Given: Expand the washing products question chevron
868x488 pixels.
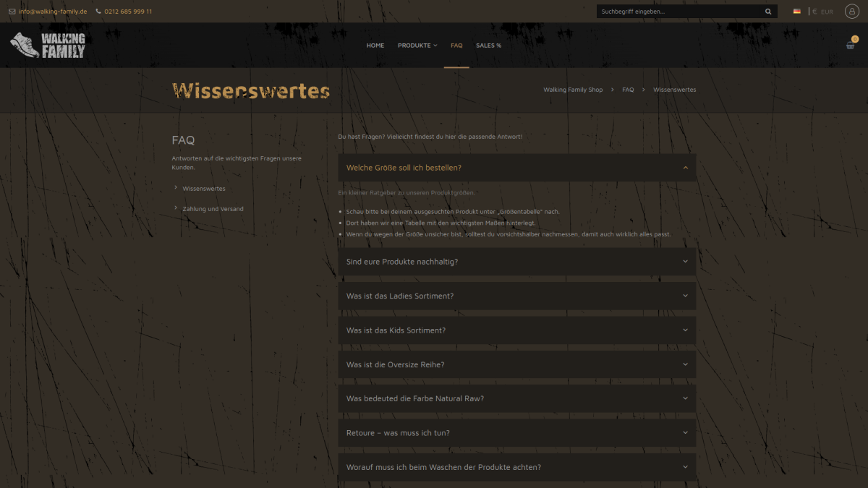Looking at the screenshot, I should [685, 467].
